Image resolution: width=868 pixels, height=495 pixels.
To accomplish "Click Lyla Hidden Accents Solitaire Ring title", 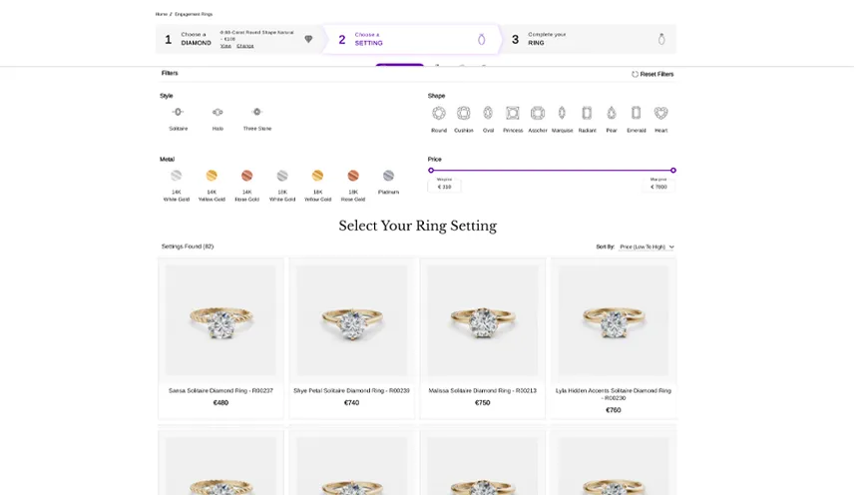I will [613, 394].
